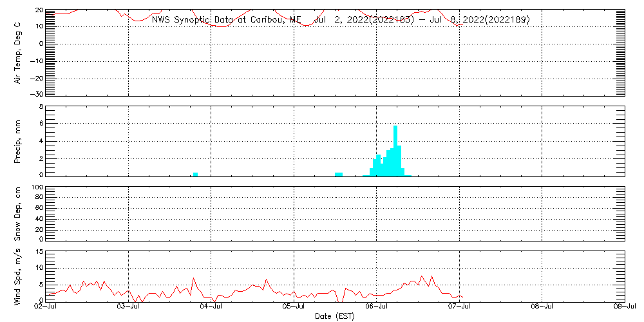Viewport: 644px width, 322px height.
Task: Click the tallest cyan precipitation bar
Action: 395,151
